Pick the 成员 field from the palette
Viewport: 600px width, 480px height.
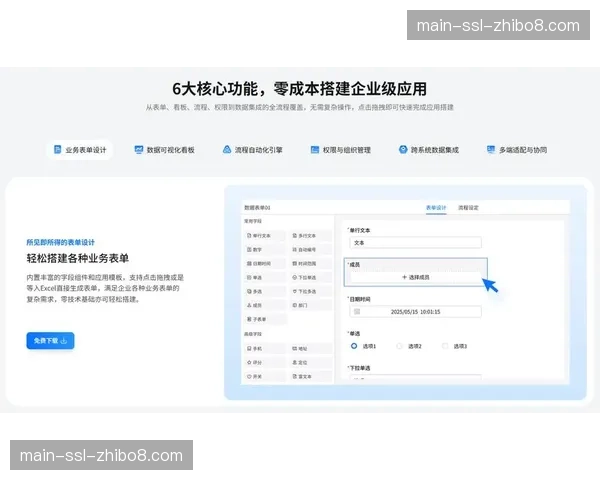[x=265, y=305]
